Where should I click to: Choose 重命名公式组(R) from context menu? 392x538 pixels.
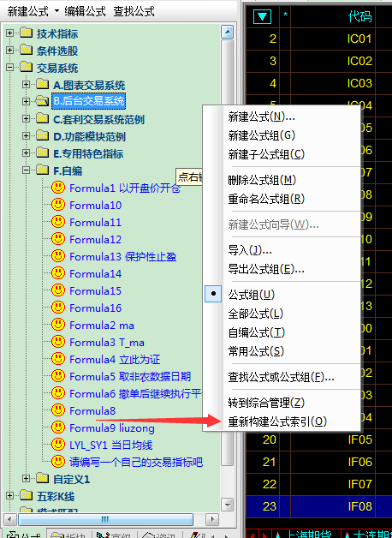(x=282, y=199)
